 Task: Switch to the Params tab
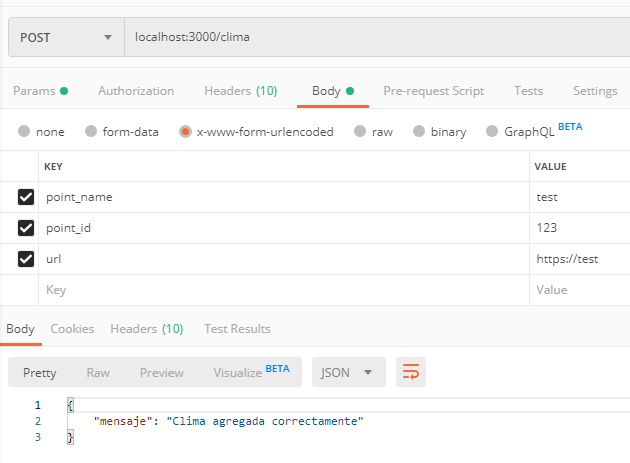click(40, 91)
